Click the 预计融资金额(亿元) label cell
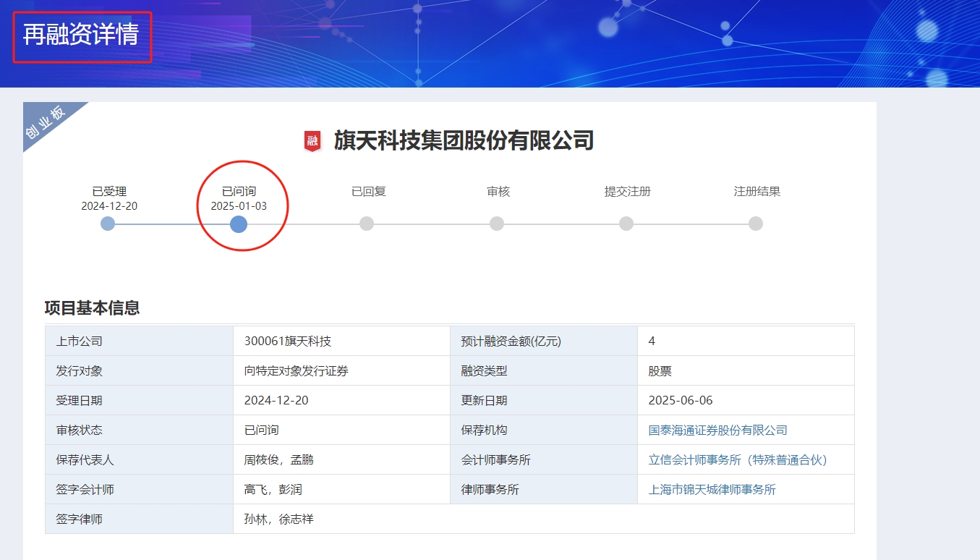The image size is (980, 560). (x=544, y=341)
